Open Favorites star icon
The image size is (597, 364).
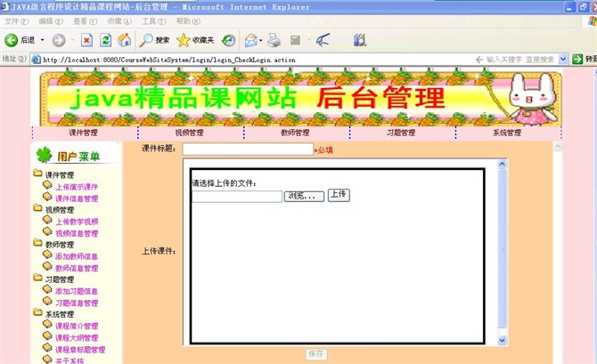click(184, 40)
